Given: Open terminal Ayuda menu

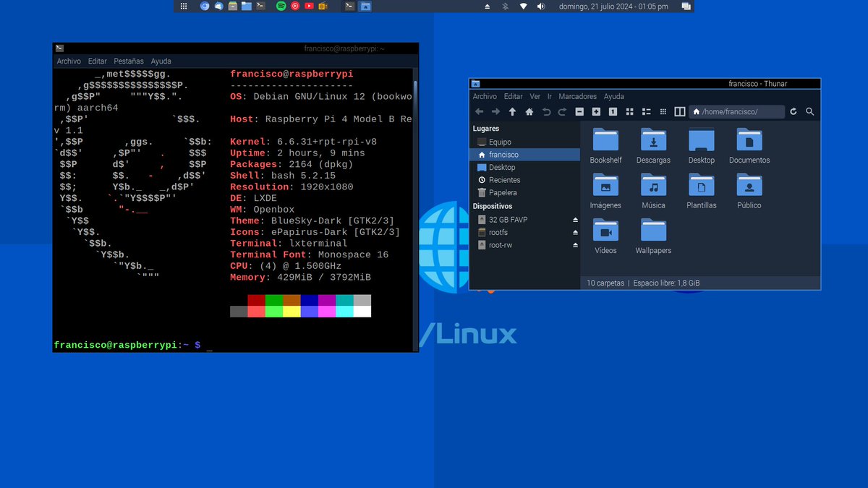Looking at the screenshot, I should [x=161, y=61].
